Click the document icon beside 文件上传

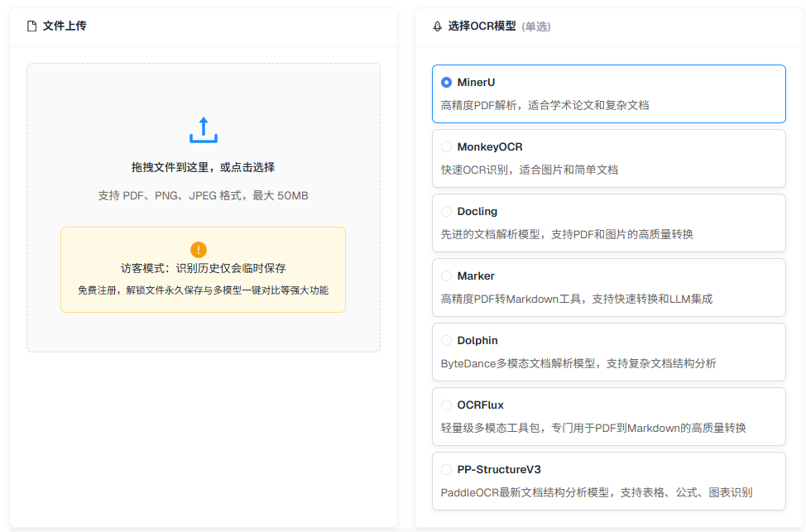[x=32, y=26]
